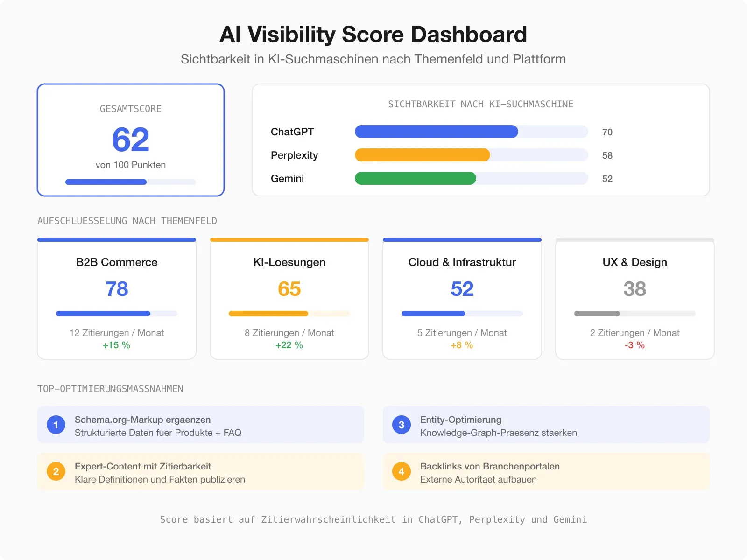Click badge 4 next to Backlinks von Branchenportalen
Viewport: 747px width, 560px height.
pyautogui.click(x=401, y=471)
